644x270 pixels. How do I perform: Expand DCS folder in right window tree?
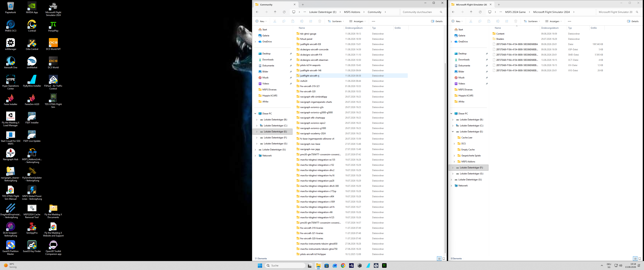point(454,144)
